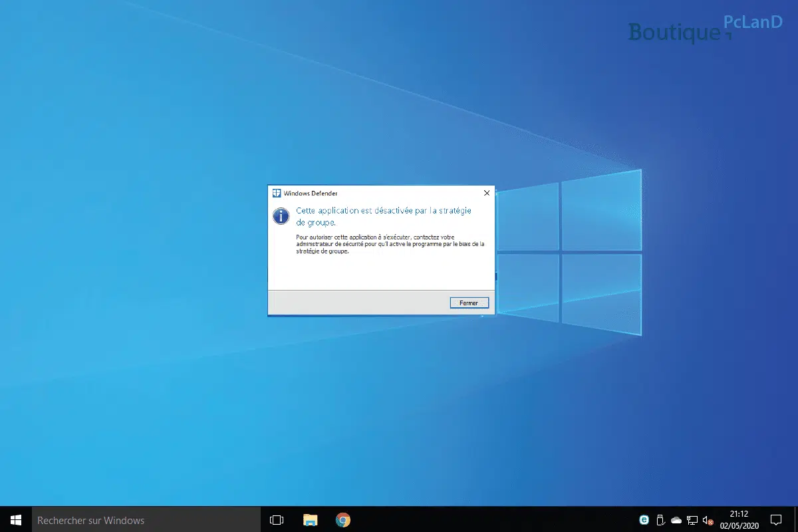Click the muted volume tray icon
The height and width of the screenshot is (532, 798).
click(x=708, y=520)
